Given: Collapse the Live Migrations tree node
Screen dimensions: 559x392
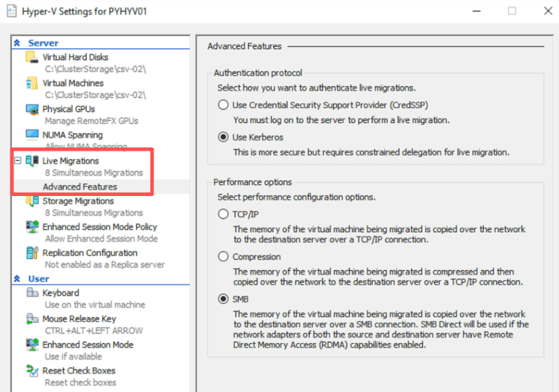Looking at the screenshot, I should (x=17, y=161).
